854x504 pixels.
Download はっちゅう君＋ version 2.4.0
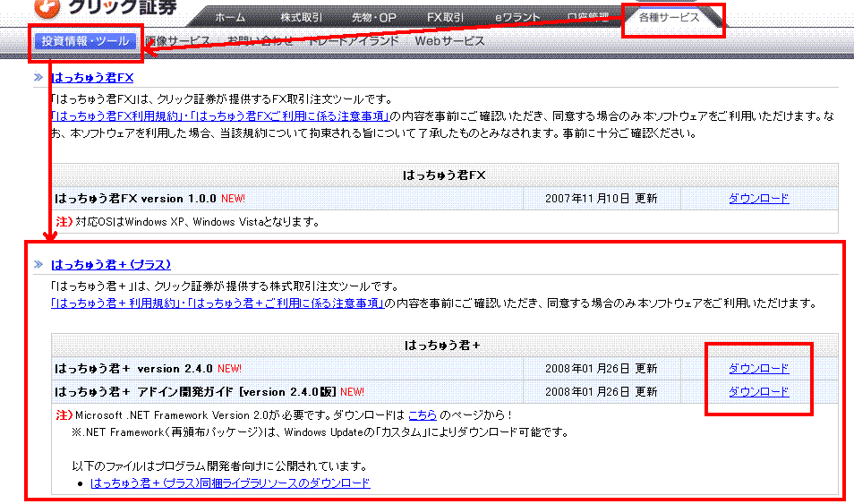759,368
